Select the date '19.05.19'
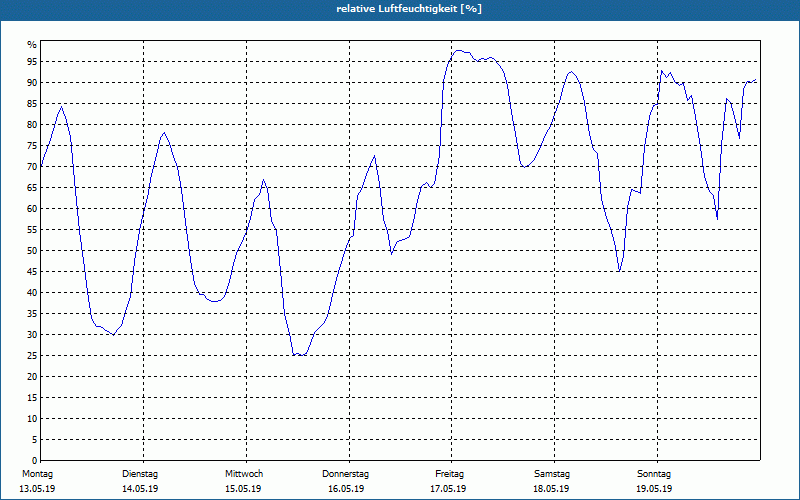The height and width of the screenshot is (500, 800). tap(654, 489)
